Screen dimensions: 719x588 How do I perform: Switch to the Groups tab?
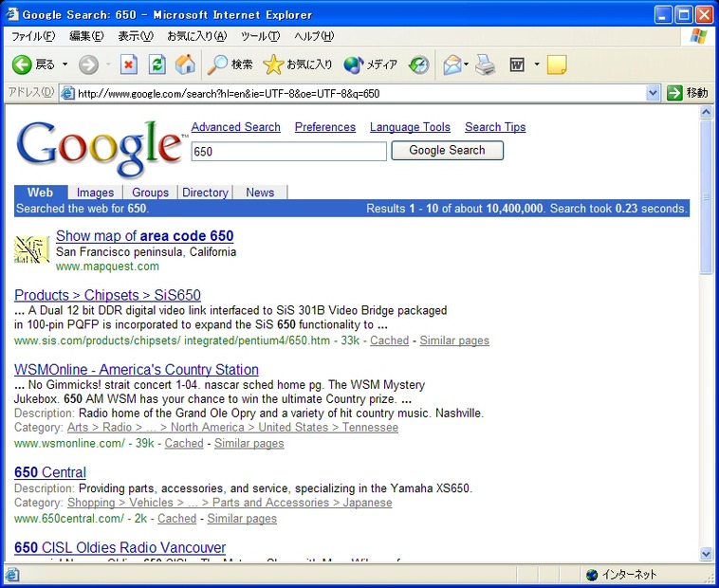click(151, 193)
